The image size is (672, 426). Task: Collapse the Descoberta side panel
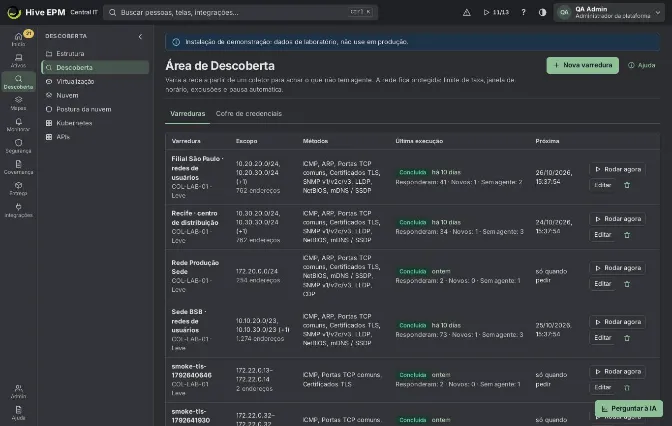pyautogui.click(x=140, y=36)
